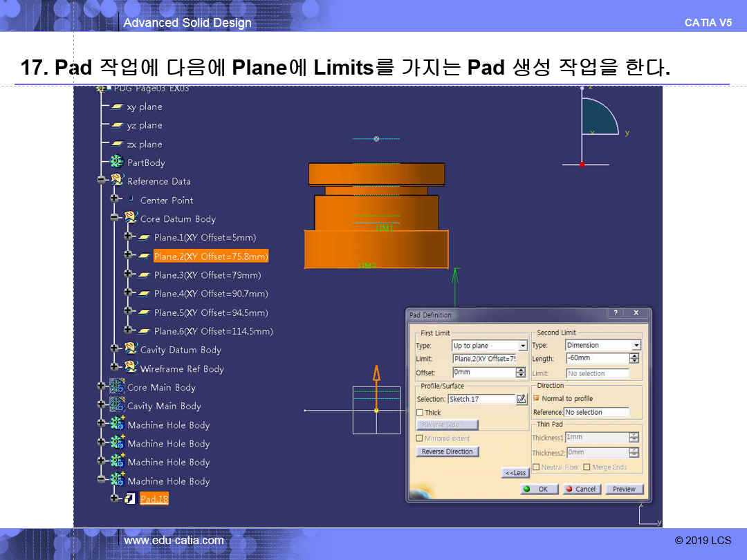Viewport: 747px width, 560px height.
Task: Enable the Thick checkbox
Action: pos(420,413)
